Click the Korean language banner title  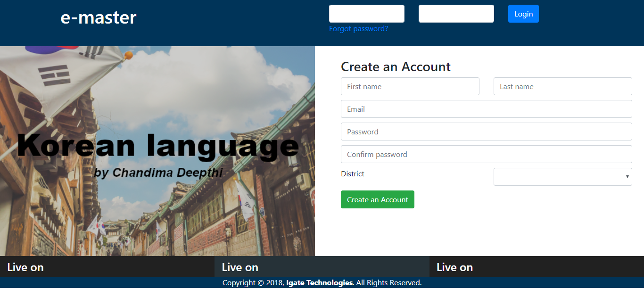point(158,145)
